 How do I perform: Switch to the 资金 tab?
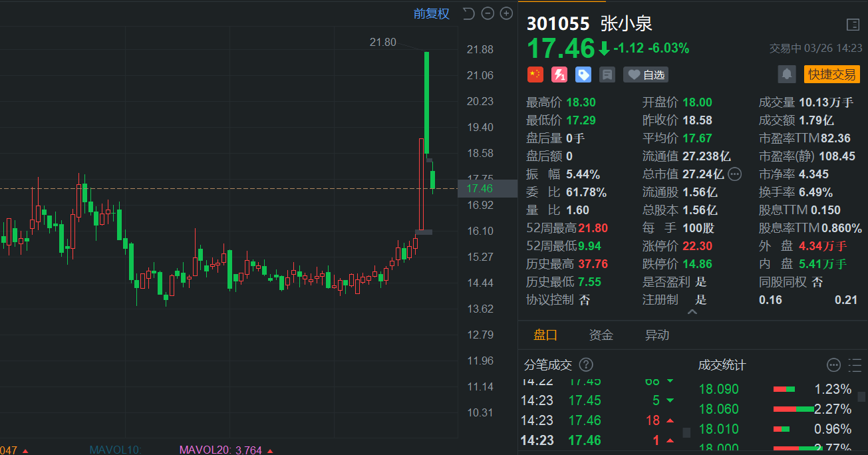(601, 335)
